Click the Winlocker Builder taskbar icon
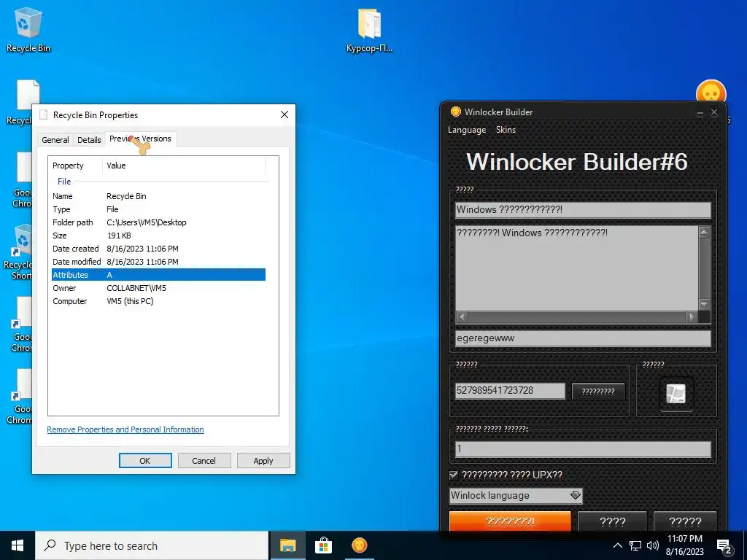Viewport: 747px width, 560px height. pyautogui.click(x=359, y=545)
